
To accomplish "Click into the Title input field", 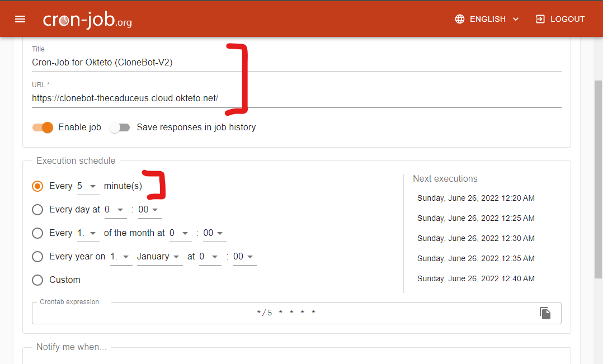I will pyautogui.click(x=296, y=63).
